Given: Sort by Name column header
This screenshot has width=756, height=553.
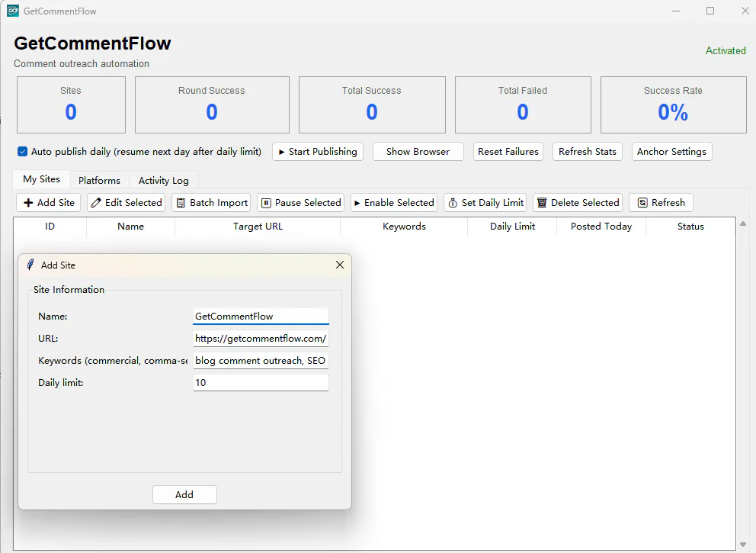Looking at the screenshot, I should [130, 227].
